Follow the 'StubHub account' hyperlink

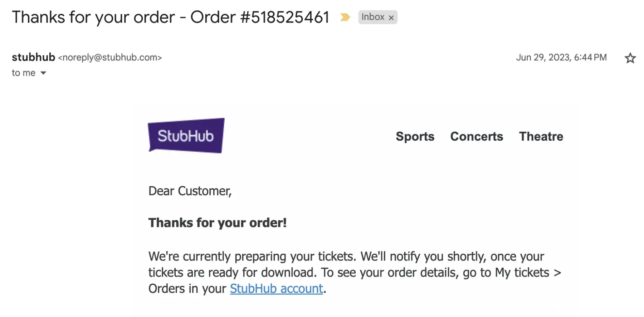point(276,288)
